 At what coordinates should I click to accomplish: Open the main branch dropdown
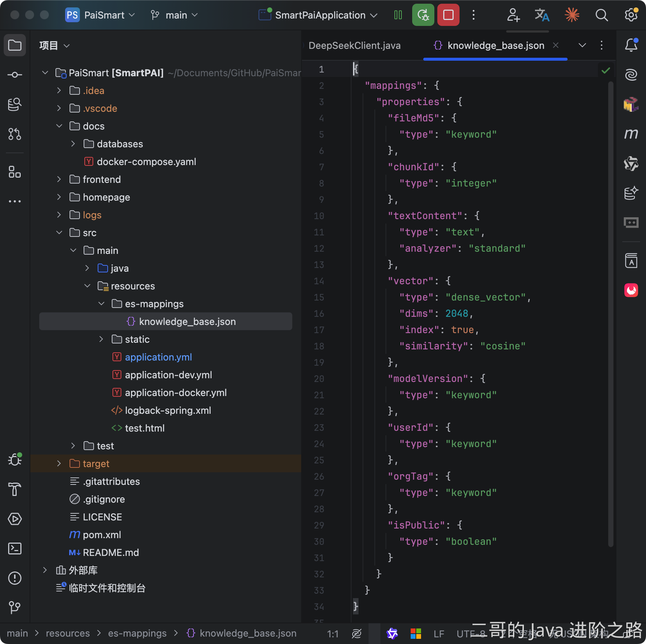point(175,15)
